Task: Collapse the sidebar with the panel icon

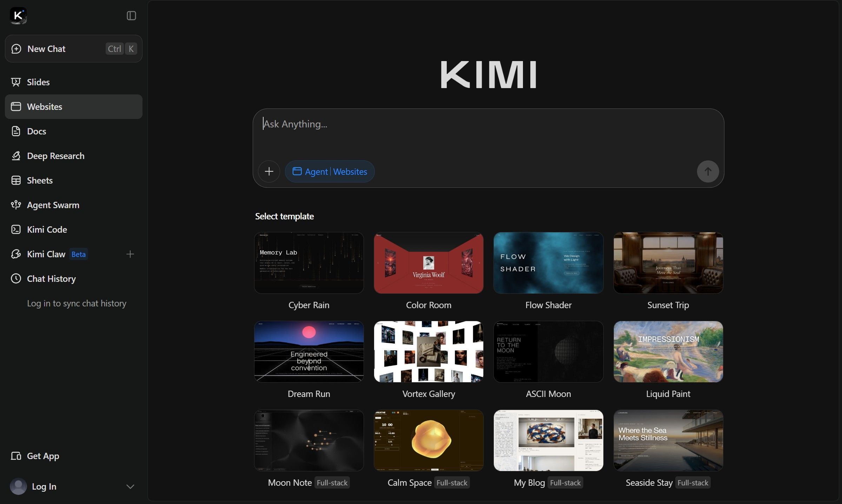Action: (x=131, y=16)
